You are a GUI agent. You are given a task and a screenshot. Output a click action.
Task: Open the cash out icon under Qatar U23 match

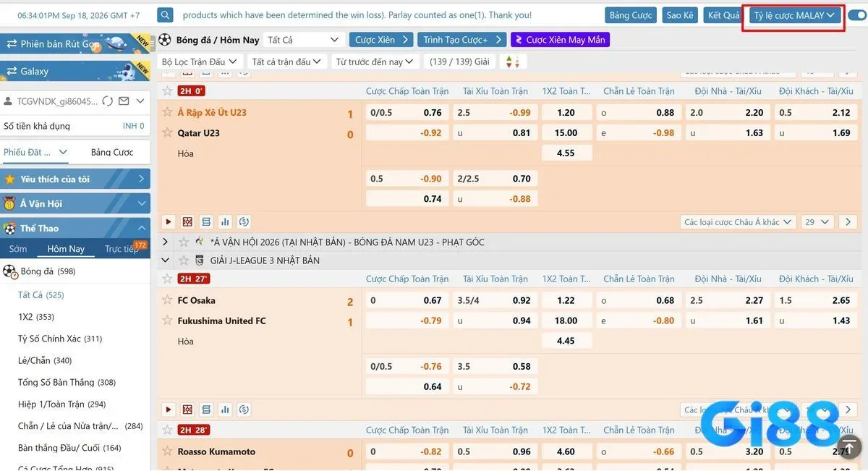click(x=244, y=222)
